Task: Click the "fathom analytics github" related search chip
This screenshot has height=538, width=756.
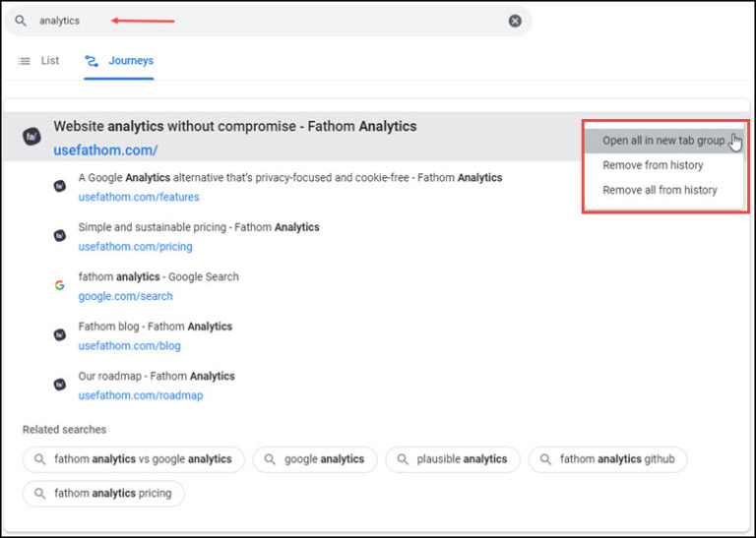Action: click(x=607, y=459)
